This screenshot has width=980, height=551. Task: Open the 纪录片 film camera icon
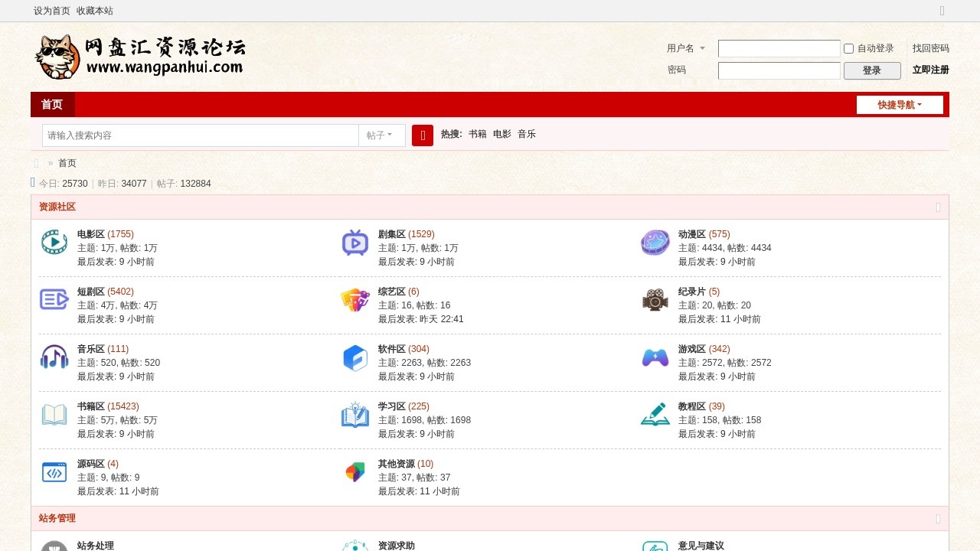(655, 300)
